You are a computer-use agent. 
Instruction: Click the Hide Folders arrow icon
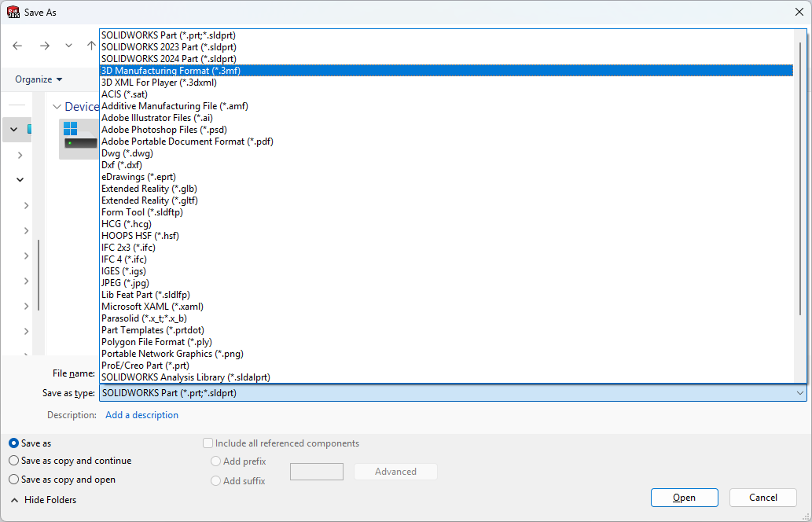click(14, 500)
